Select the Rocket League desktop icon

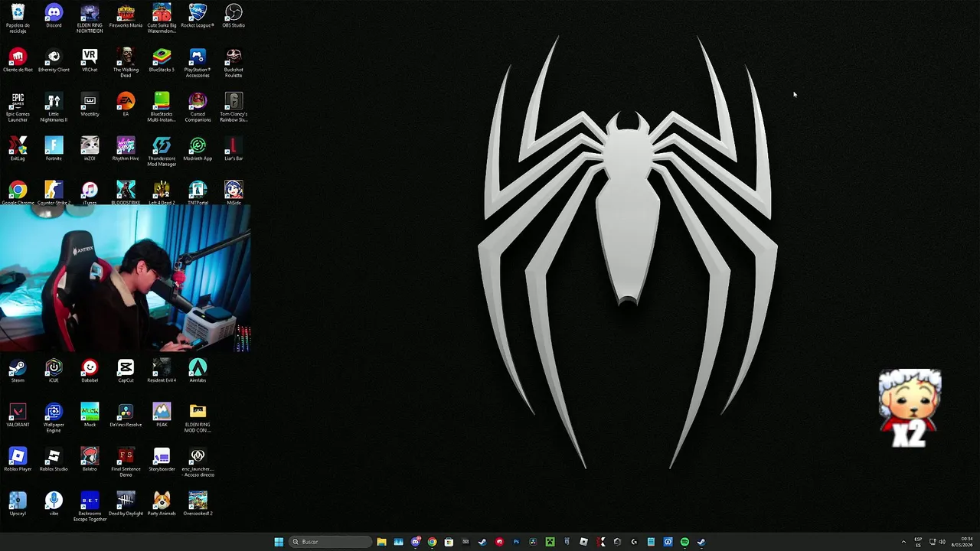[198, 16]
